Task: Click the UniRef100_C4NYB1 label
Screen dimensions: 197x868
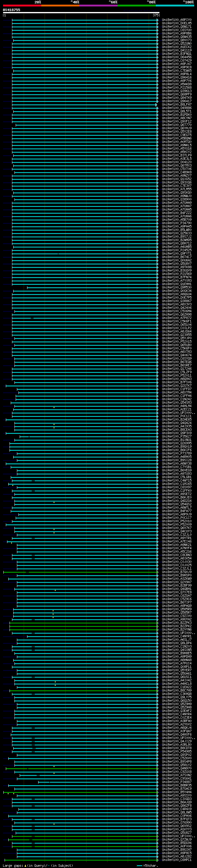Action: (x=176, y=636)
